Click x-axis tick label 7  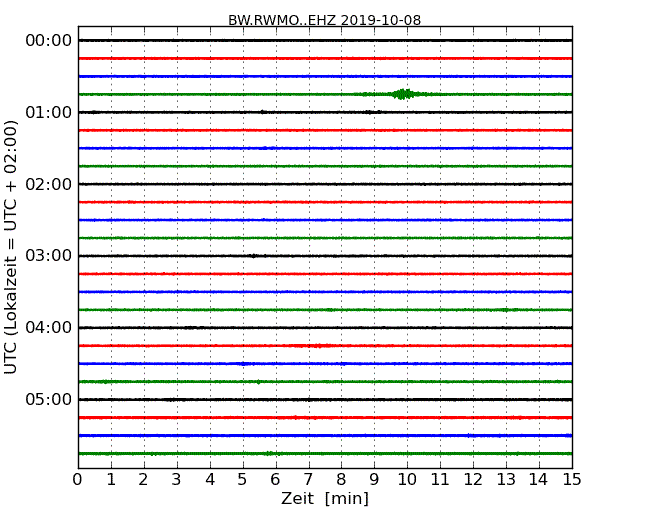tap(308, 480)
